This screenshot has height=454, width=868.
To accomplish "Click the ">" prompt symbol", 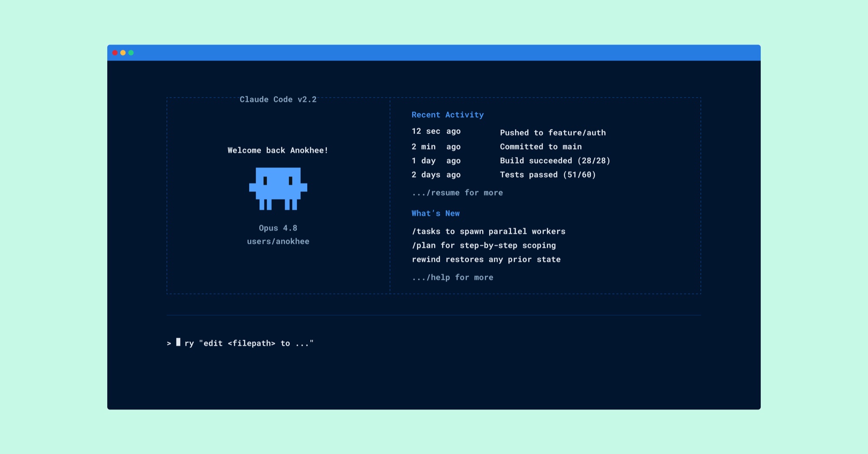I will click(x=169, y=343).
